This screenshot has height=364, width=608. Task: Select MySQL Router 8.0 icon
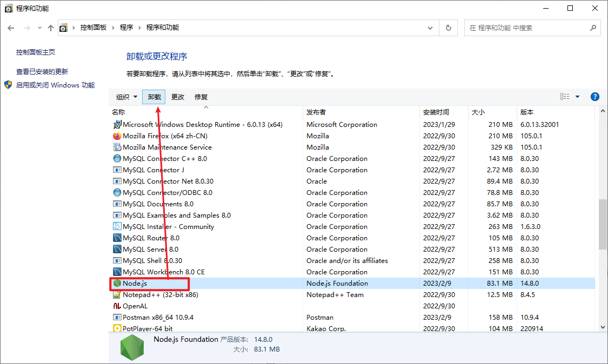tap(117, 238)
